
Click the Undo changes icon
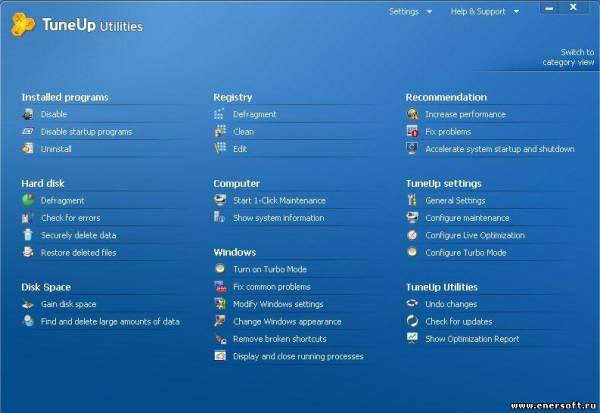tap(412, 304)
